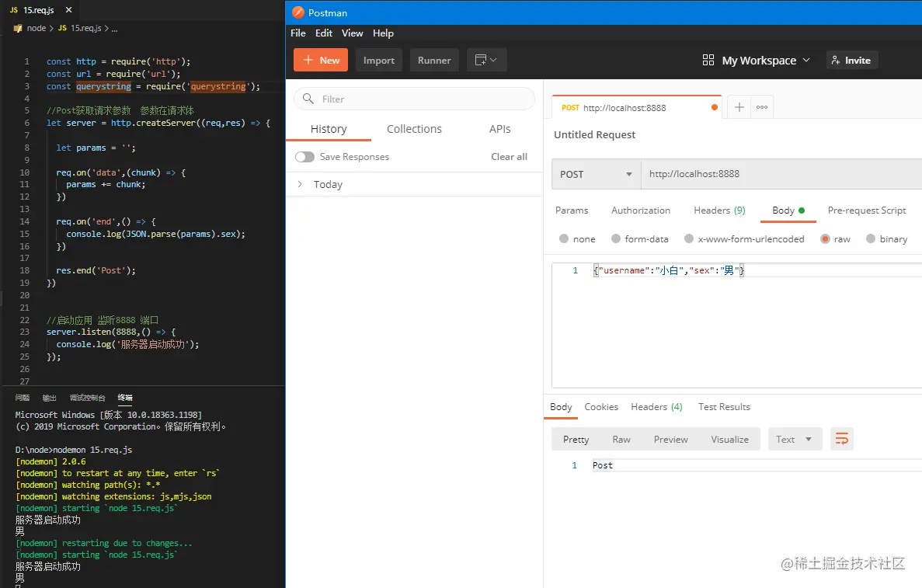Switch to the History sidebar tab
The image size is (922, 588).
click(329, 129)
